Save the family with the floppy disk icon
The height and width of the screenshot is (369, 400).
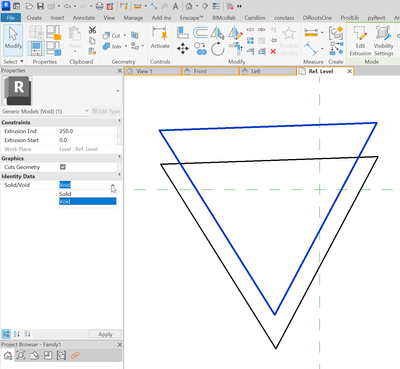pyautogui.click(x=40, y=6)
